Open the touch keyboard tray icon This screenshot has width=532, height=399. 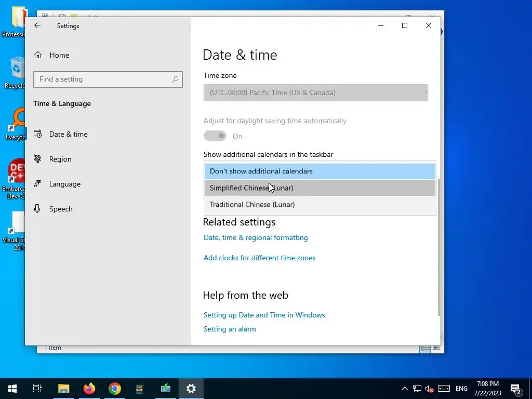click(x=444, y=389)
